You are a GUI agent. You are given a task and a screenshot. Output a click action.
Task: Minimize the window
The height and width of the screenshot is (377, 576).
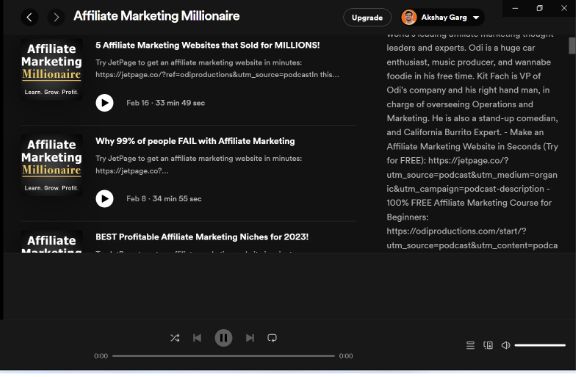(515, 8)
